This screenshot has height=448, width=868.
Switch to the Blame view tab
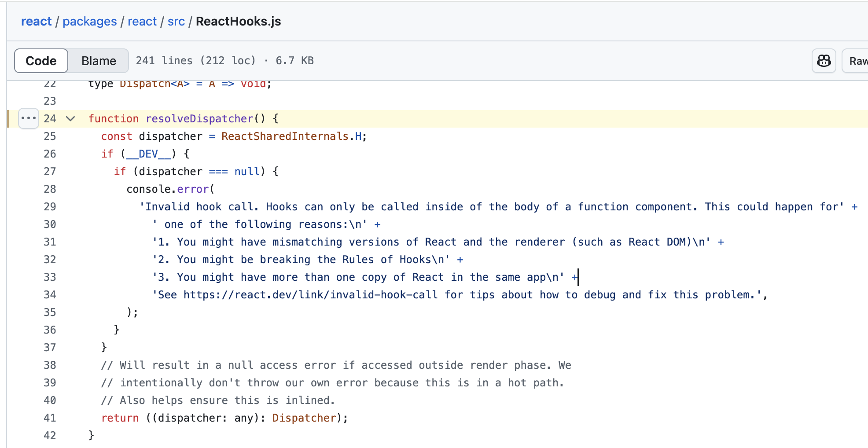[99, 61]
